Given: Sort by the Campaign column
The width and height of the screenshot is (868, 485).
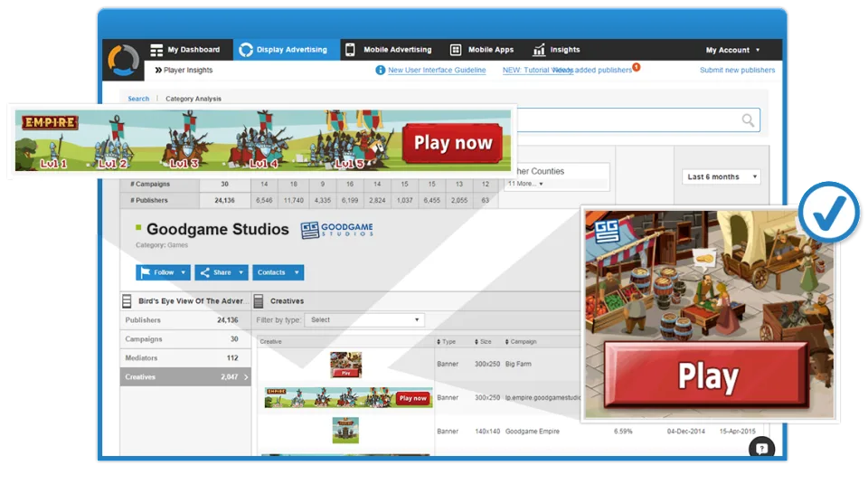Looking at the screenshot, I should coord(521,341).
